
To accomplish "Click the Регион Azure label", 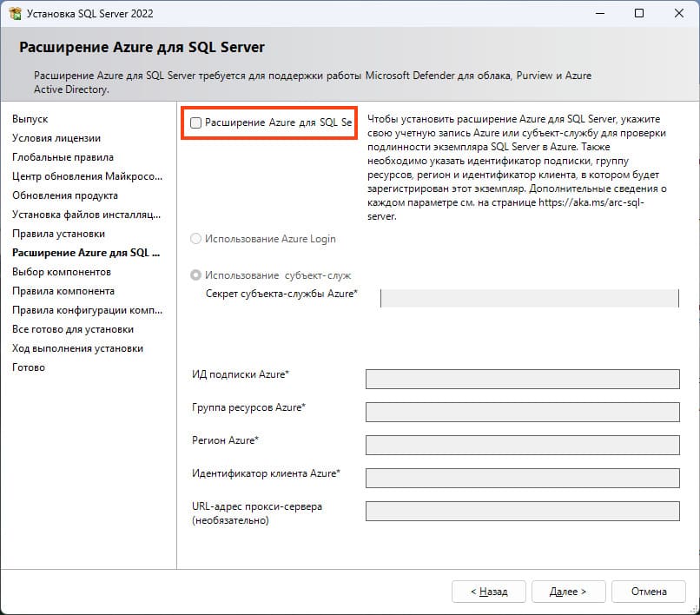I will coord(226,440).
